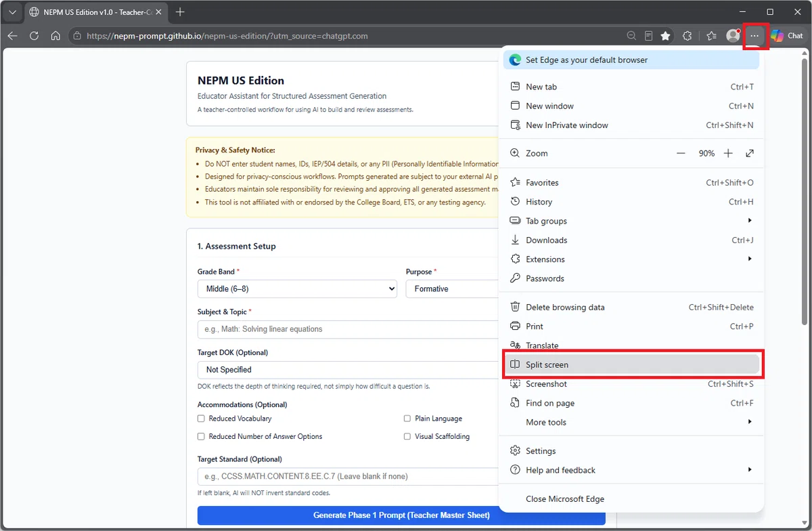Open the Copilot Chat button
The height and width of the screenshot is (531, 812).
pyautogui.click(x=787, y=36)
